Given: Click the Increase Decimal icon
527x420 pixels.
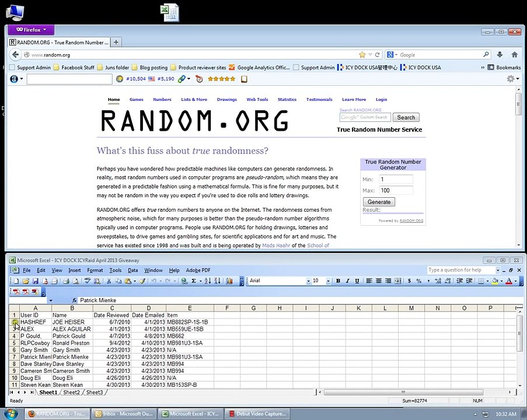Looking at the screenshot, I should (438, 281).
